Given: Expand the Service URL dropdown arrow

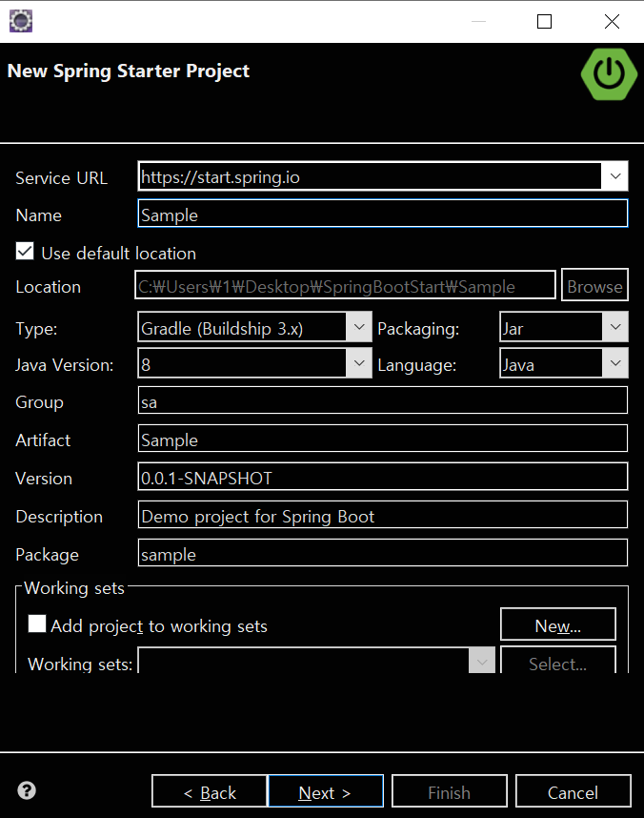Looking at the screenshot, I should pos(615,176).
